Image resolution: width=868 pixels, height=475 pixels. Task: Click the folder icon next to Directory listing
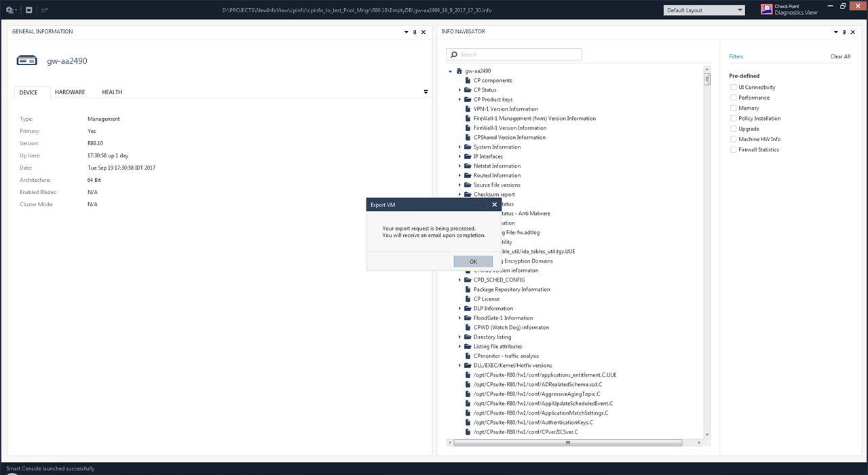click(468, 337)
